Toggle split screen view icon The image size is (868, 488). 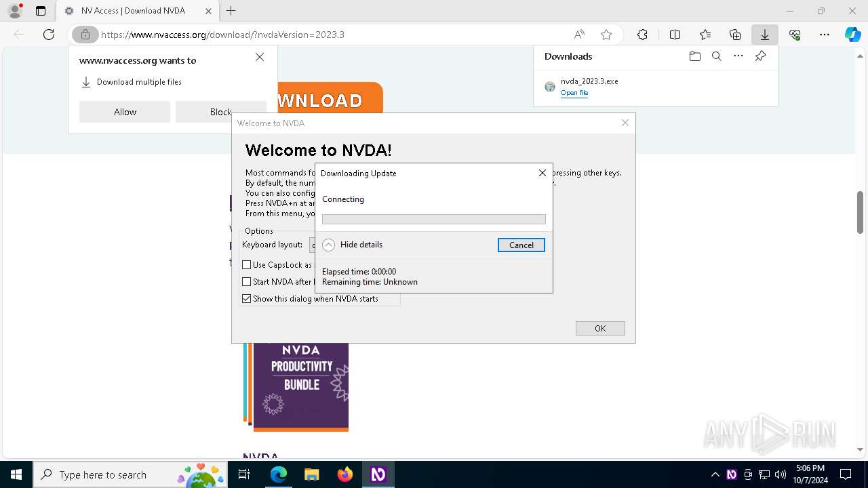675,35
